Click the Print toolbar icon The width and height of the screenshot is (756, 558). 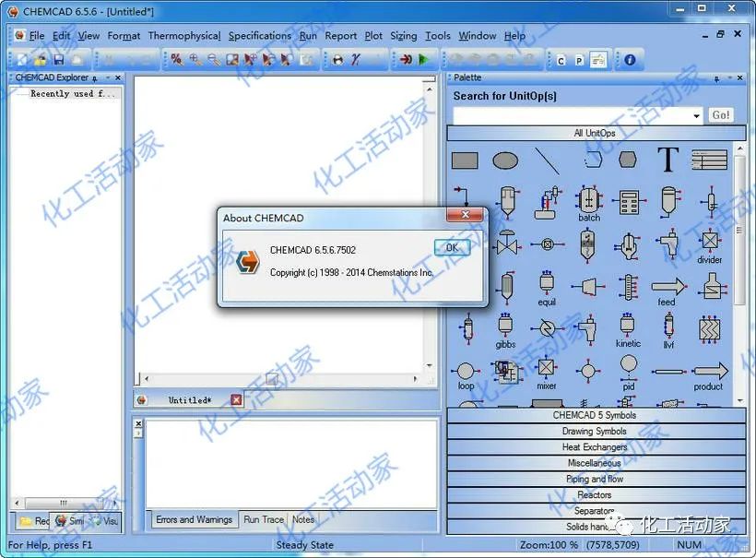point(338,60)
